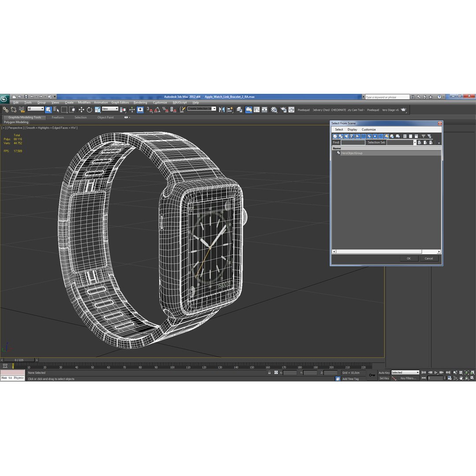
Task: Toggle Display Lights filter in Select From Scene
Action: [346, 136]
